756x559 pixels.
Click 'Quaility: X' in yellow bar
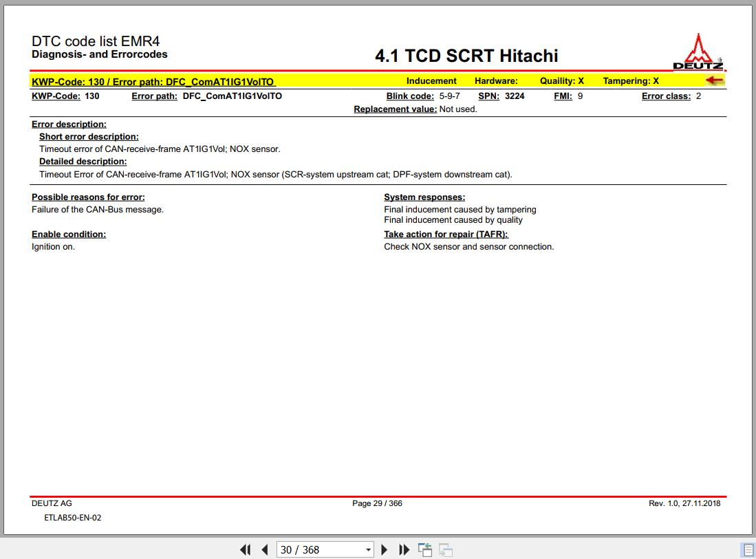[562, 81]
